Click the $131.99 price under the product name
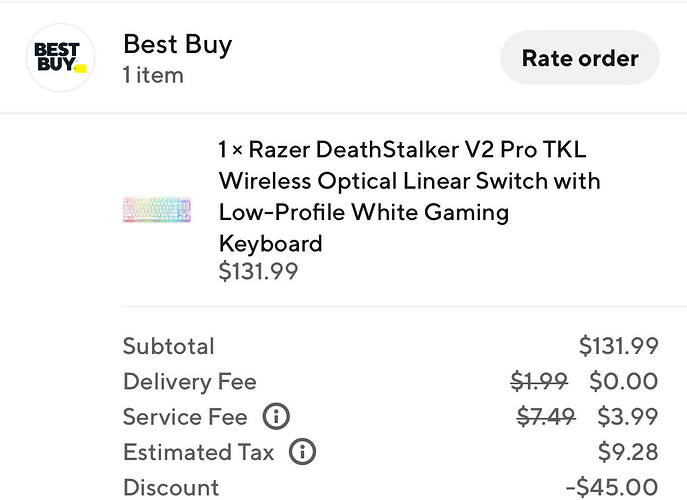This screenshot has width=687, height=500. point(258,271)
